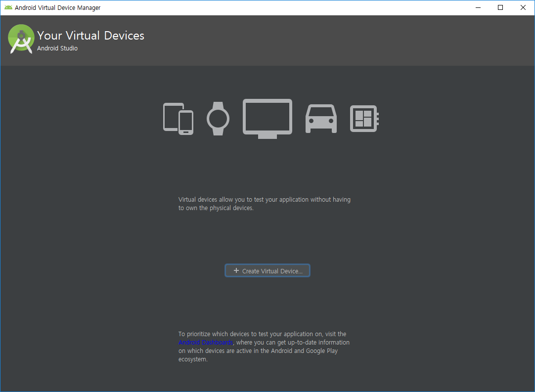Click the Android TV screen icon
The height and width of the screenshot is (392, 535).
coord(267,119)
